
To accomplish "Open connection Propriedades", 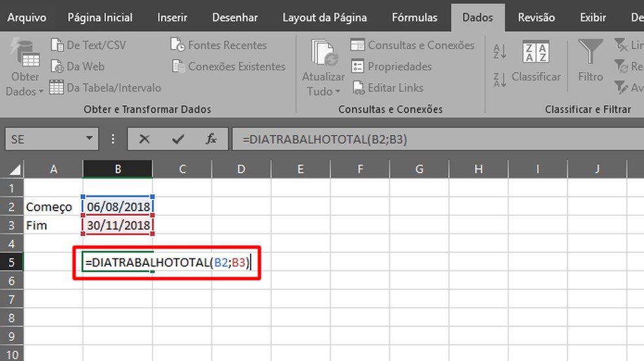I will pos(391,67).
